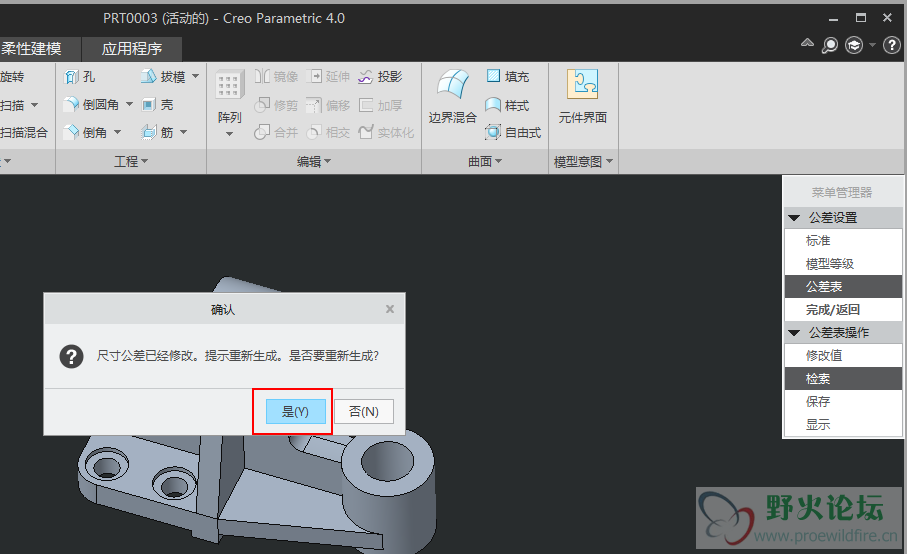Select the 壳 (Shell) tool
This screenshot has height=554, width=907.
tap(157, 105)
